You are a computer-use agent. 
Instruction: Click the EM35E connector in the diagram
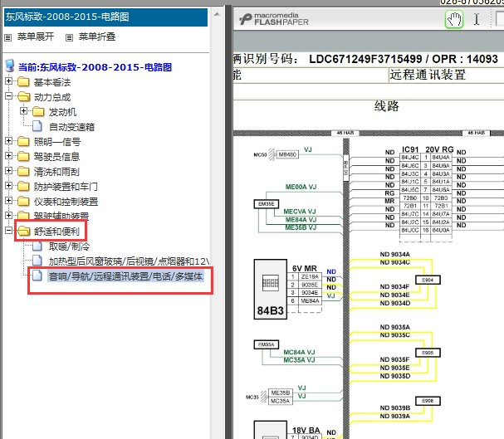(x=267, y=204)
